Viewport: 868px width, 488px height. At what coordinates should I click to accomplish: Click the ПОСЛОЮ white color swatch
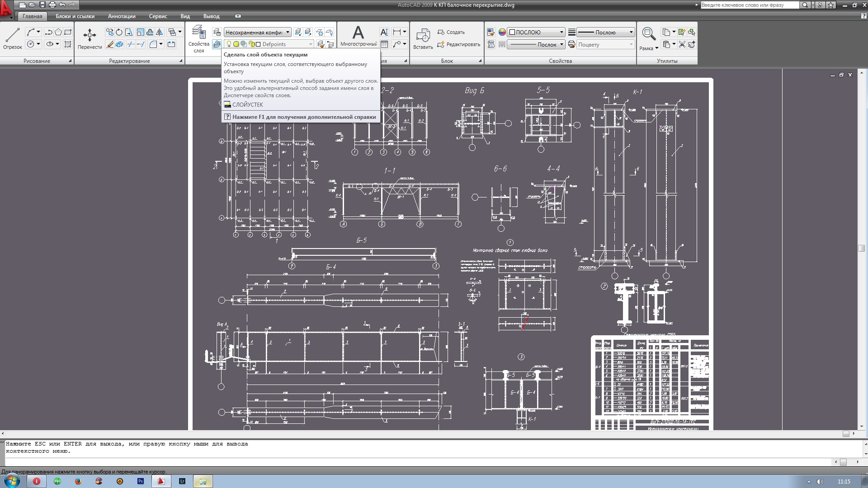pos(512,33)
